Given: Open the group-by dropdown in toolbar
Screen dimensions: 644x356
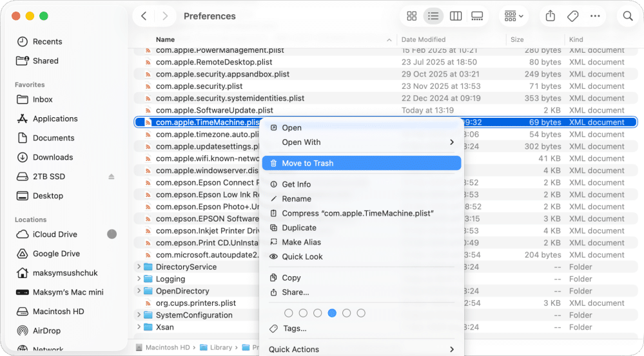Looking at the screenshot, I should pyautogui.click(x=513, y=16).
